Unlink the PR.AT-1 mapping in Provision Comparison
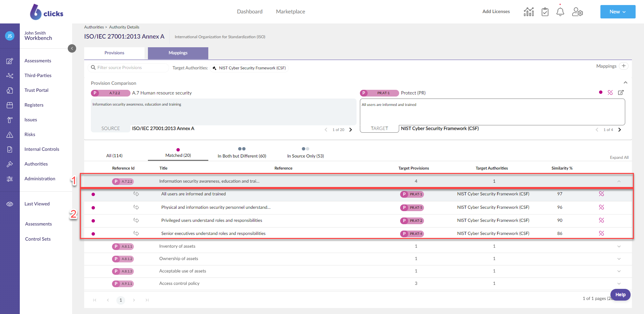The width and height of the screenshot is (644, 314). click(610, 92)
